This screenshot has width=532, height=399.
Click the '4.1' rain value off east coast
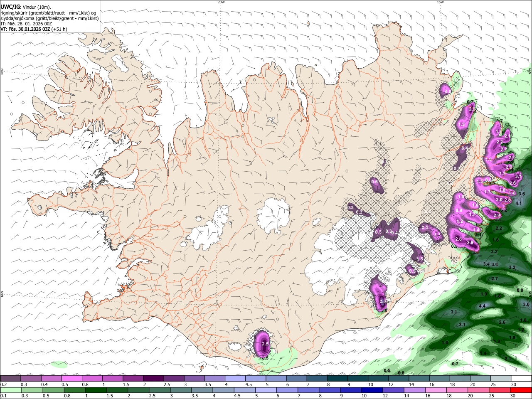[x=518, y=203]
